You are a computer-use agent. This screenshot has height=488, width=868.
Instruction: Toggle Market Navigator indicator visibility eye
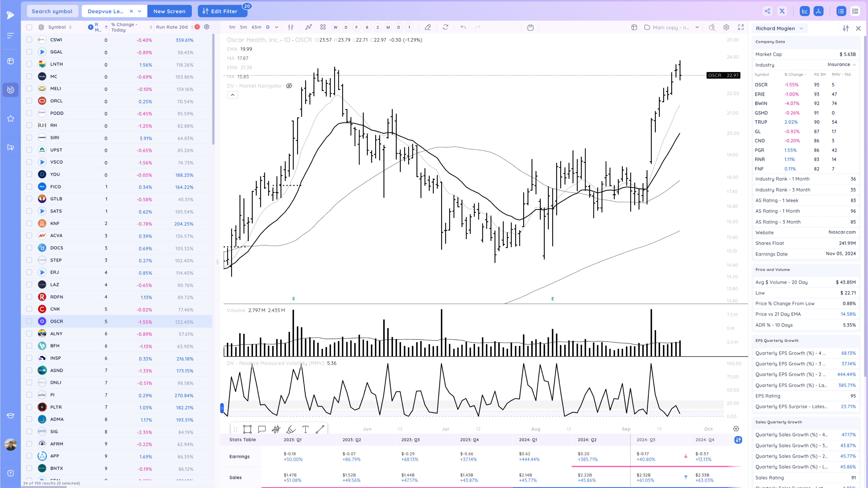(x=289, y=86)
